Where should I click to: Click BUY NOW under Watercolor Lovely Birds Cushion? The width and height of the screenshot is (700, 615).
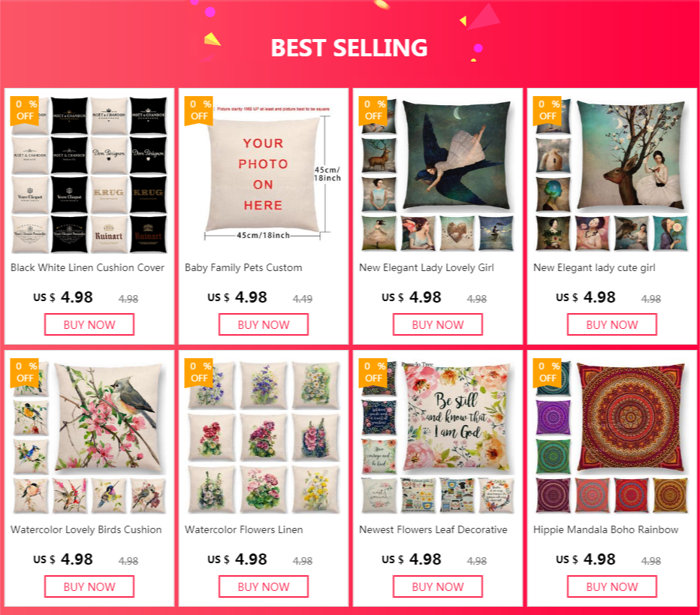[89, 586]
